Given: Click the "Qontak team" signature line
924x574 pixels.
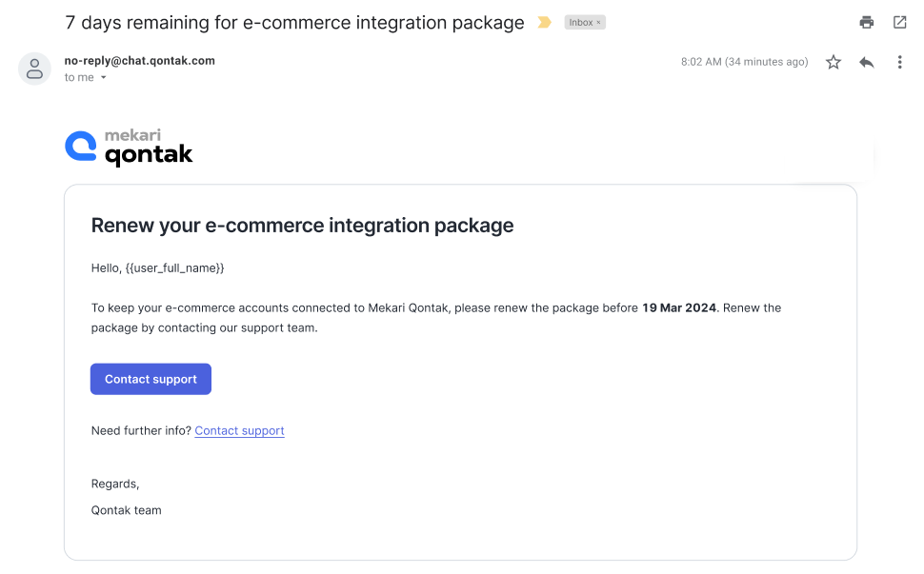Looking at the screenshot, I should click(126, 510).
